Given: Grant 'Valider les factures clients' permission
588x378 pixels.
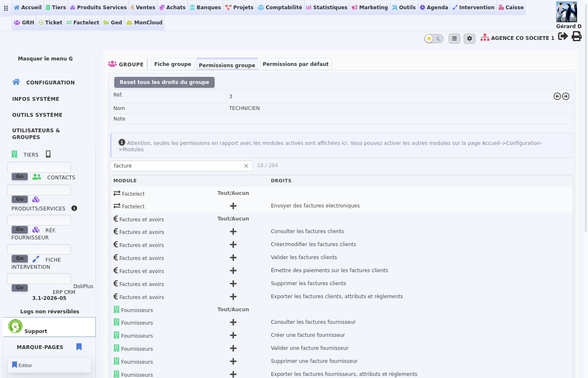Looking at the screenshot, I should [233, 257].
